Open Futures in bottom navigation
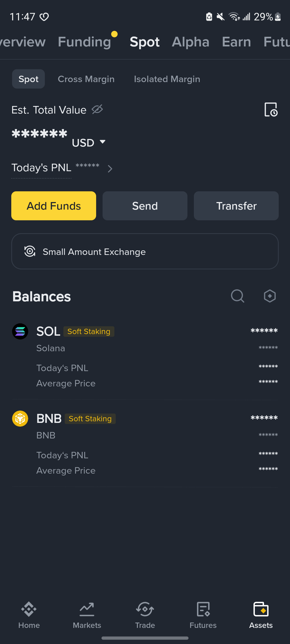This screenshot has height=644, width=290. tap(203, 615)
